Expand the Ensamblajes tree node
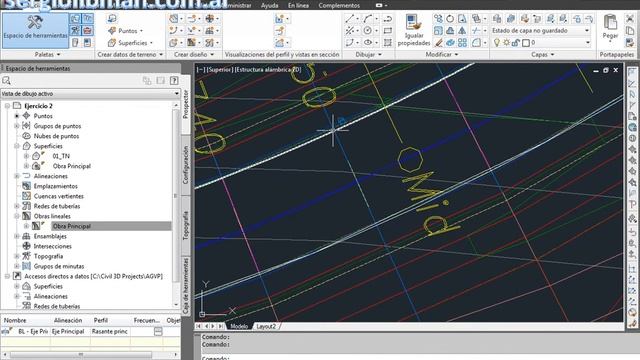This screenshot has width=640, height=360. (x=17, y=236)
